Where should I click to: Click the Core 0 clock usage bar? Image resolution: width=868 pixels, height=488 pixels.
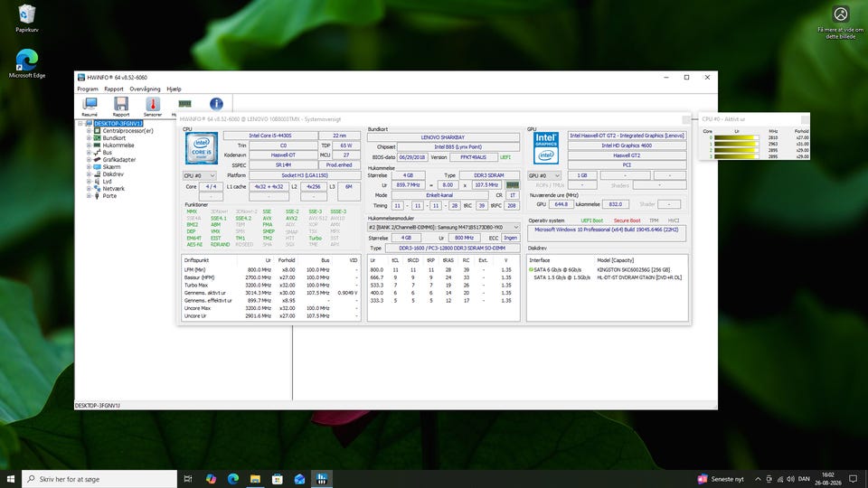pos(736,137)
